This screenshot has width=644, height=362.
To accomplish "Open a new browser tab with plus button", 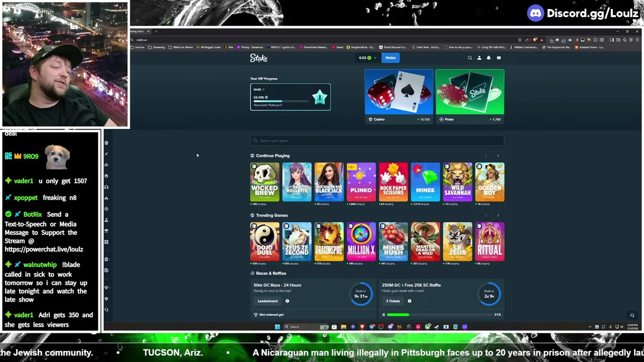I will point(156,32).
